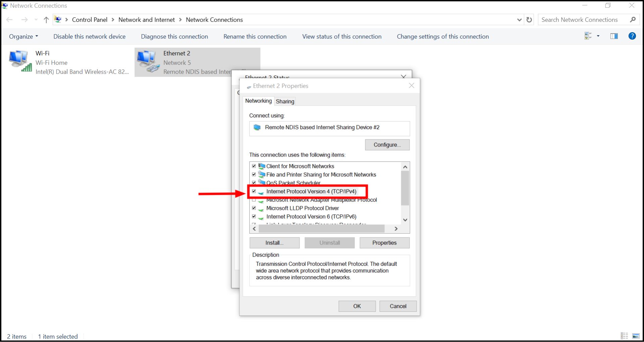Screen dimensions: 644x342
Task: Navigate up using the up arrow icon
Action: tap(46, 20)
